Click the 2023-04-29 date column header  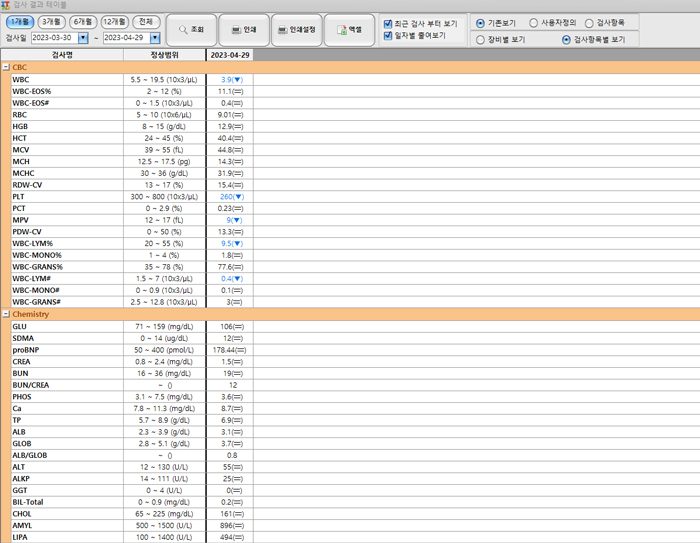pos(230,55)
